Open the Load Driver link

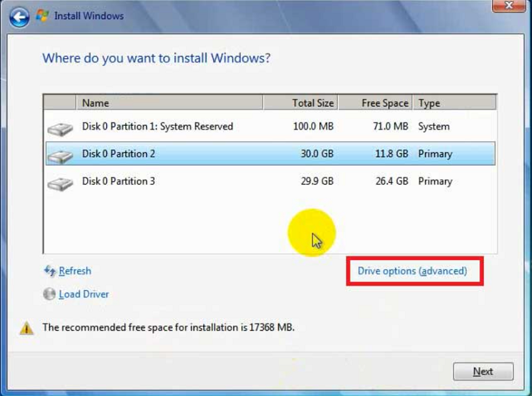tap(84, 294)
